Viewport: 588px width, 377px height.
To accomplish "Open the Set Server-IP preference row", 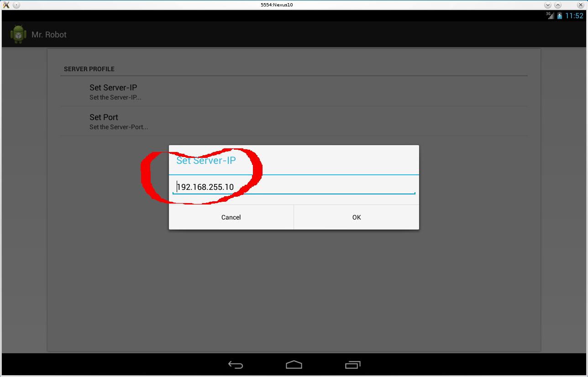I will point(294,92).
